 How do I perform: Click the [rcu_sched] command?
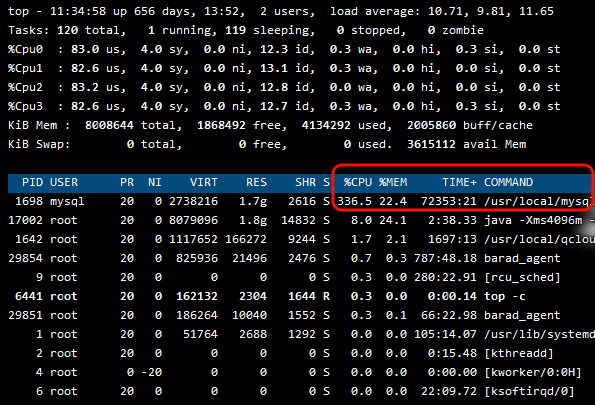tap(522, 277)
